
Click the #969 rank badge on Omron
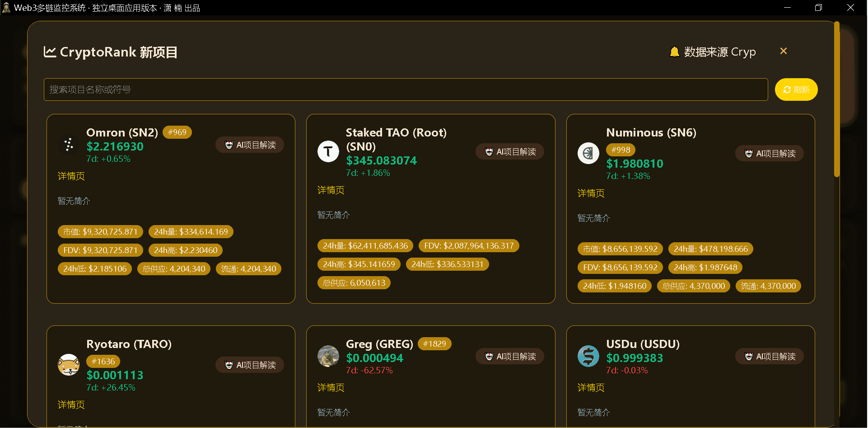click(177, 132)
